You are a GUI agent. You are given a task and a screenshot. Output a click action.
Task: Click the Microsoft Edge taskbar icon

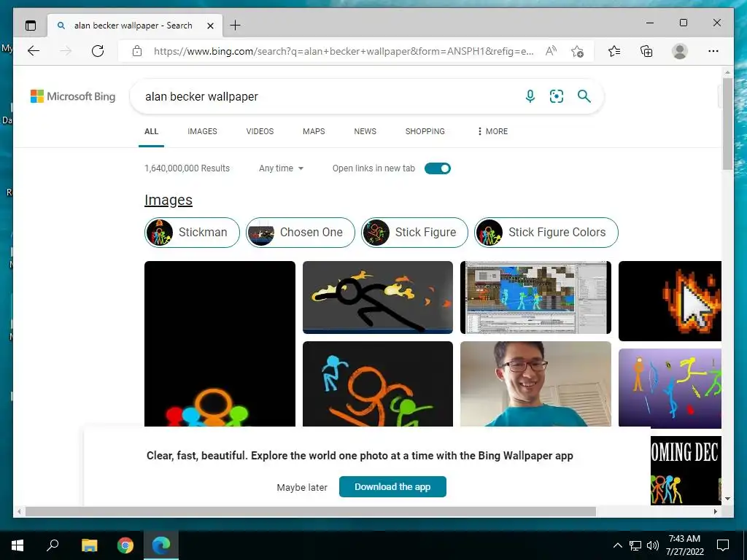coord(161,545)
